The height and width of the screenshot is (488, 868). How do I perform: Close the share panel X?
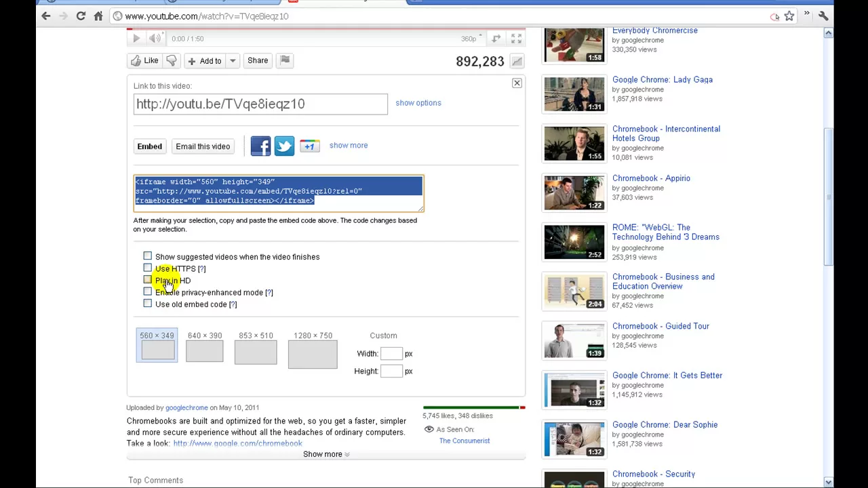click(x=517, y=83)
